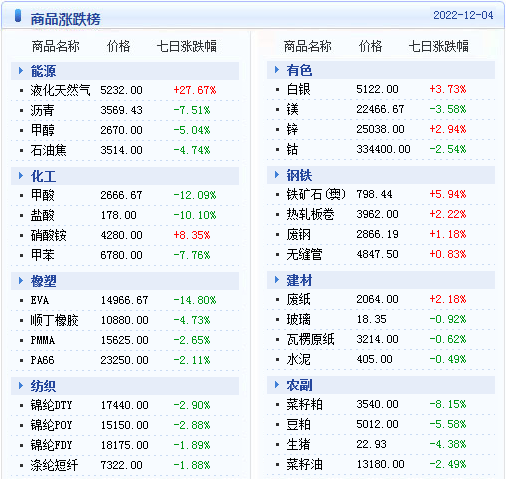Select commodity 瓦楞原纸

coord(310,339)
